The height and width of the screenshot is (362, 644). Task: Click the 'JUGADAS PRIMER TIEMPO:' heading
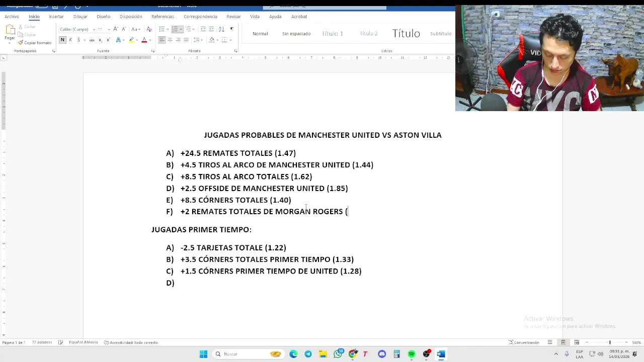pos(201,229)
